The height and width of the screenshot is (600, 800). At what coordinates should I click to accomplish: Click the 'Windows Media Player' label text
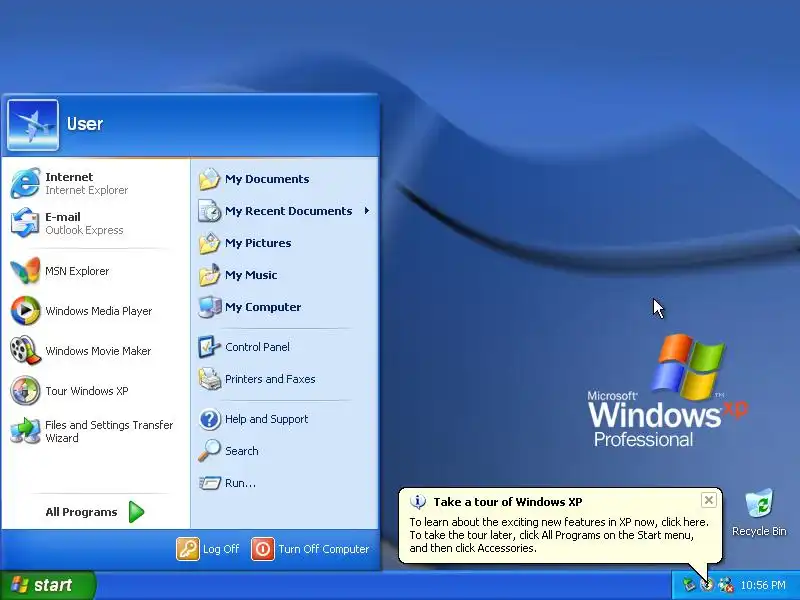pyautogui.click(x=98, y=311)
